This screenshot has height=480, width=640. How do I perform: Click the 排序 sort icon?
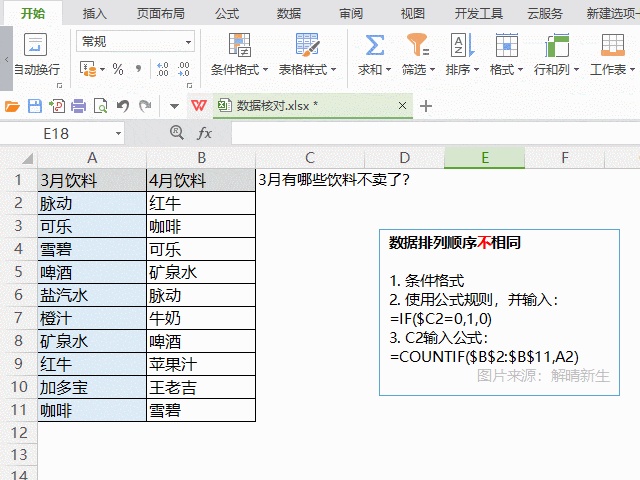[x=462, y=45]
